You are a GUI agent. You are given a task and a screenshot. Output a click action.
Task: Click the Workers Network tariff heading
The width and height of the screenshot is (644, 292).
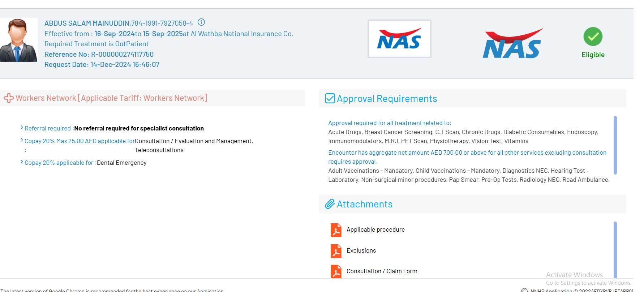111,98
